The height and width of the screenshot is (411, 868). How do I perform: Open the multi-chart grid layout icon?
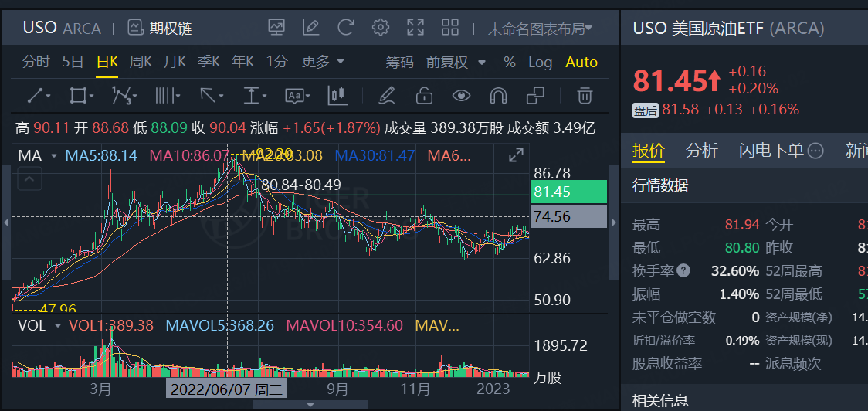pos(450,27)
